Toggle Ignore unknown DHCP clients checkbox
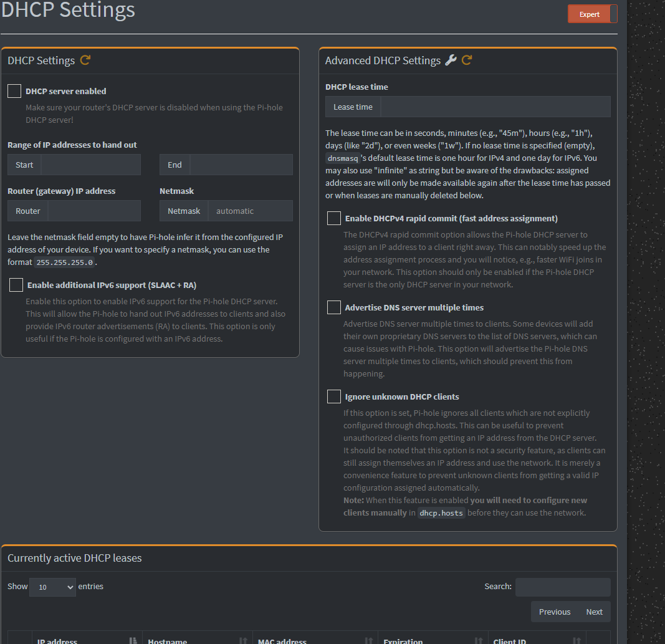The width and height of the screenshot is (665, 644). 334,396
